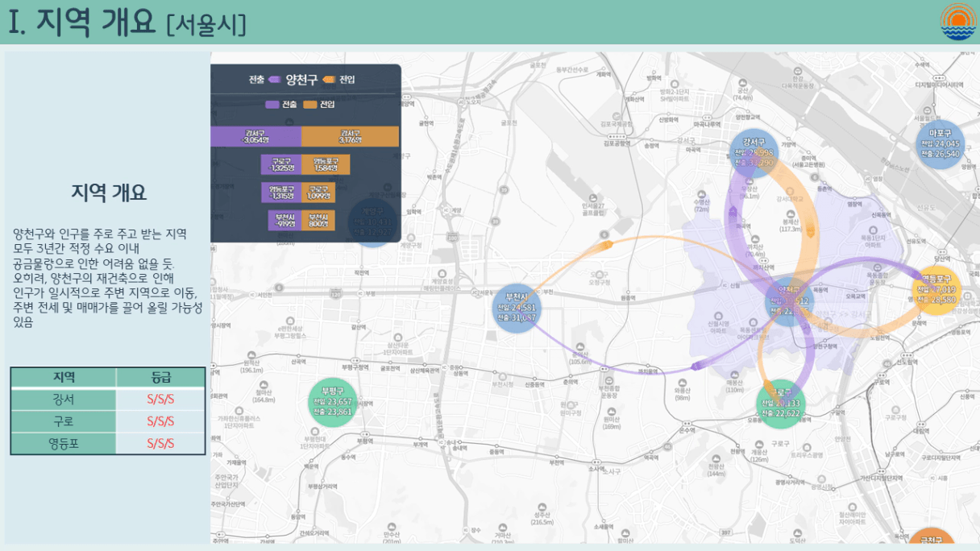Image resolution: width=980 pixels, height=551 pixels.
Task: Click the purple 전출 legend swatch
Action: pyautogui.click(x=272, y=104)
